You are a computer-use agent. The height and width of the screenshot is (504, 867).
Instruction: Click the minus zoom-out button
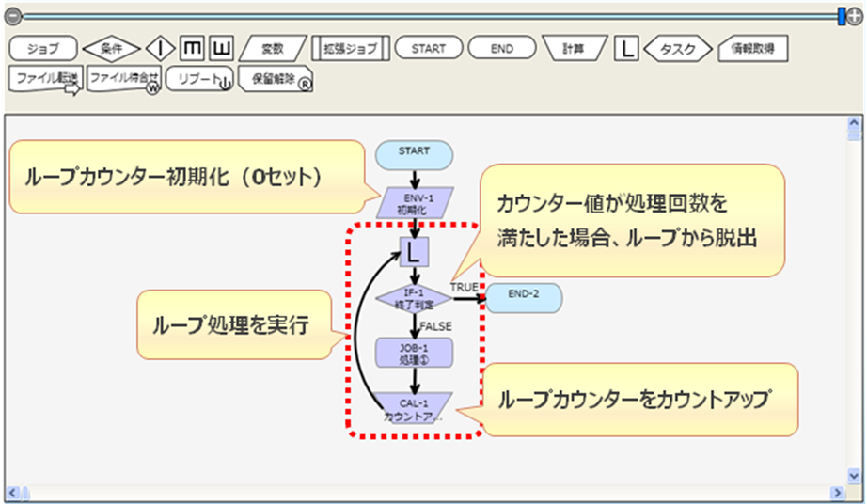pos(13,17)
